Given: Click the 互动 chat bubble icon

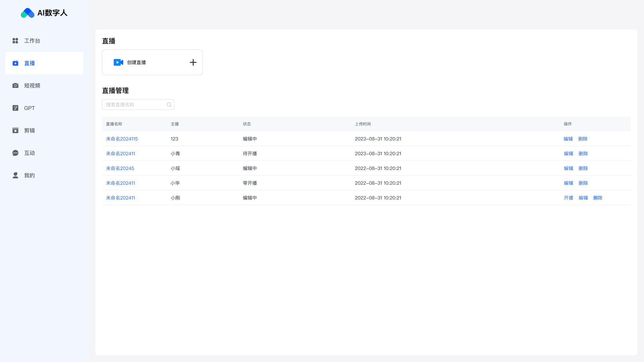Looking at the screenshot, I should coord(15,153).
